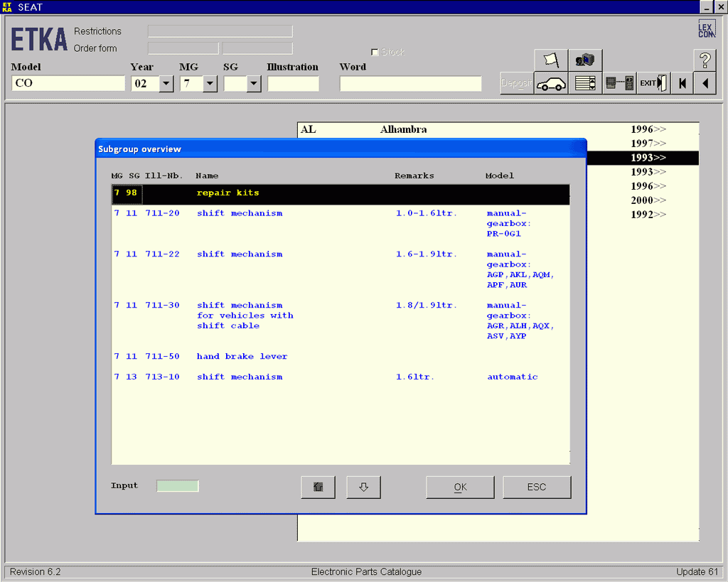
Task: Click the second 1996>> entry below 1993
Action: tap(648, 186)
